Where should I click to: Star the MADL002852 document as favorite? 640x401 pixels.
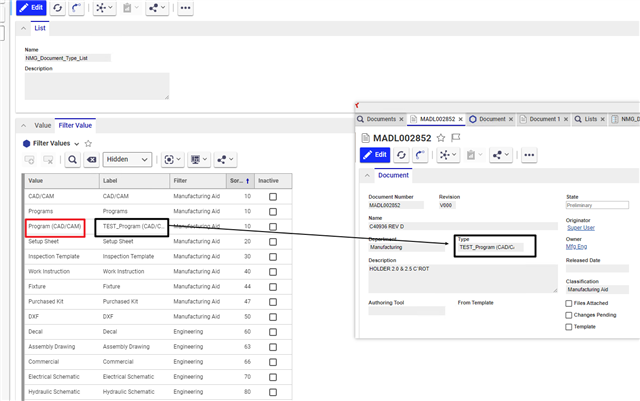441,137
